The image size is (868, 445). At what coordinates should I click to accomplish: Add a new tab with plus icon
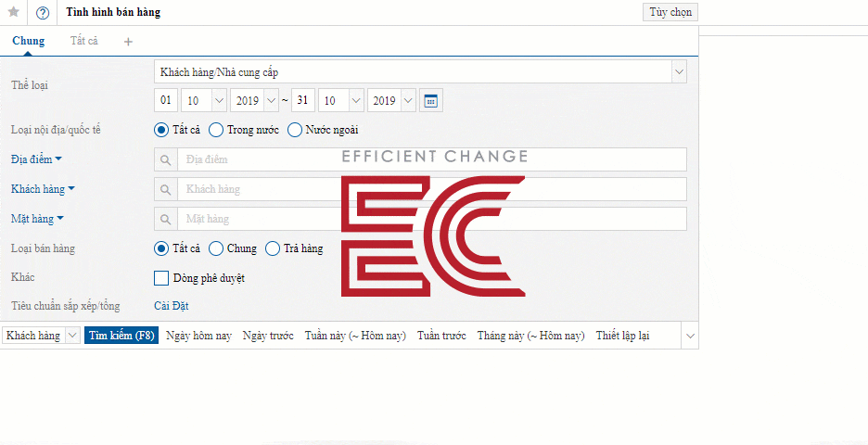pos(128,42)
